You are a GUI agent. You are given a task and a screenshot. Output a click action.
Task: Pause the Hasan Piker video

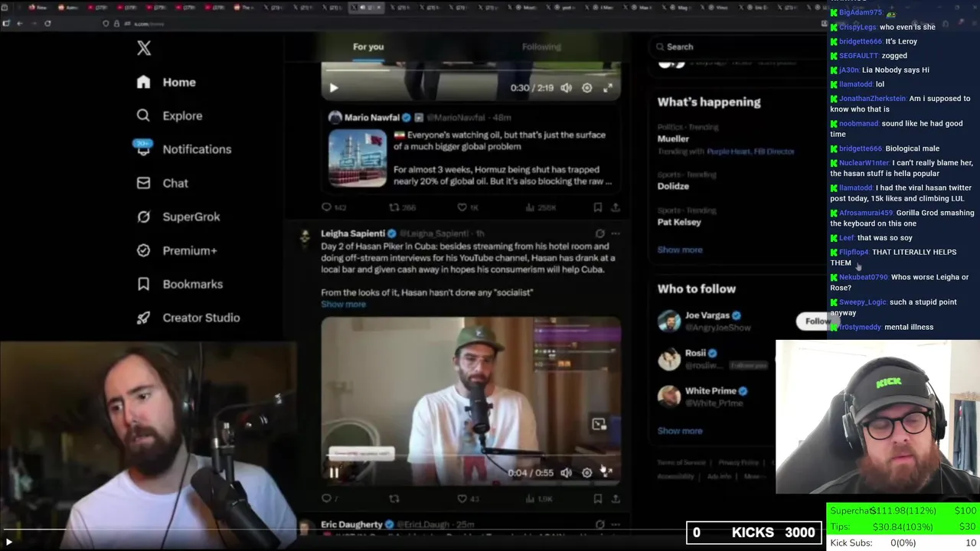coord(334,473)
